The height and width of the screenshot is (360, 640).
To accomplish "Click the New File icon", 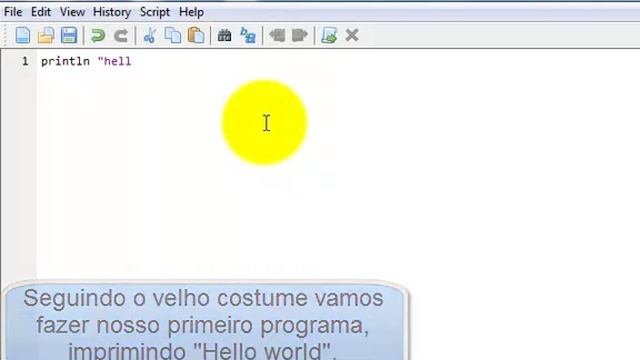I will pos(23,36).
